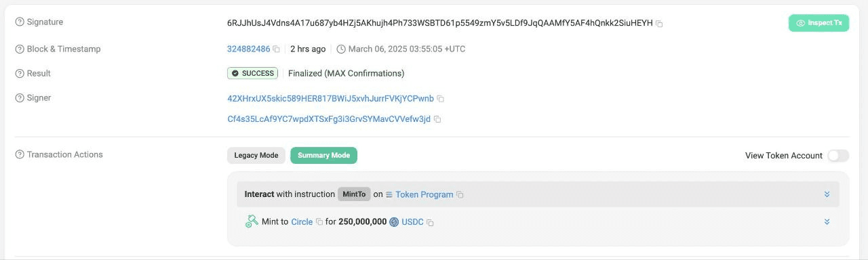Open the USDC token link
The height and width of the screenshot is (260, 868).
[412, 222]
